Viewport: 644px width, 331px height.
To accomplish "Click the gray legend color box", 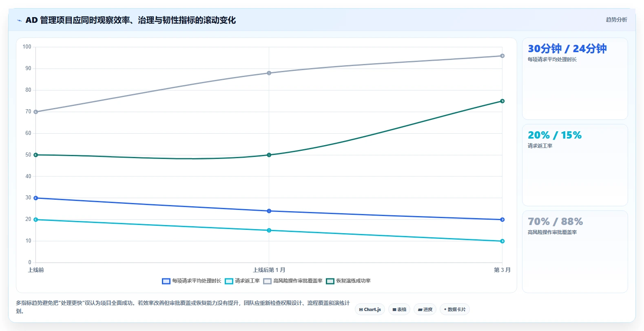I will (x=267, y=281).
